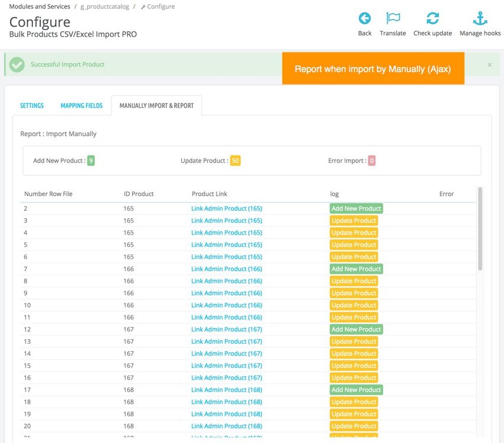
Task: Open Link Admin Product (168) in row 20
Action: pyautogui.click(x=227, y=426)
